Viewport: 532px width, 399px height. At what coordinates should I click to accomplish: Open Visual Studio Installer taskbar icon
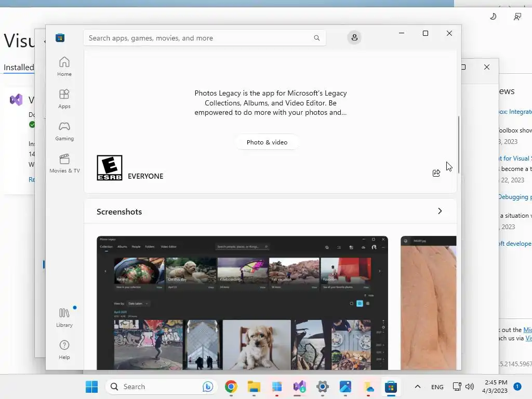[300, 387]
